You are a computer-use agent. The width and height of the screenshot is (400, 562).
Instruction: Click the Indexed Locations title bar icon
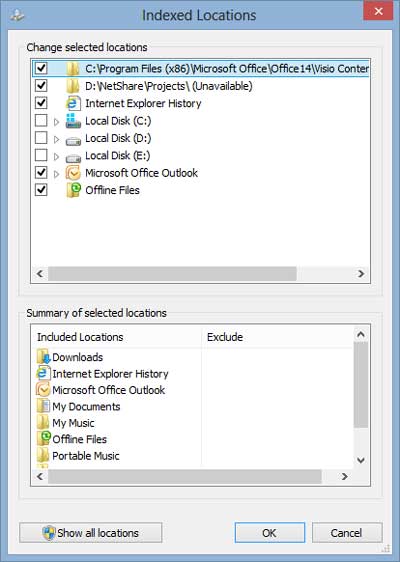pyautogui.click(x=17, y=15)
